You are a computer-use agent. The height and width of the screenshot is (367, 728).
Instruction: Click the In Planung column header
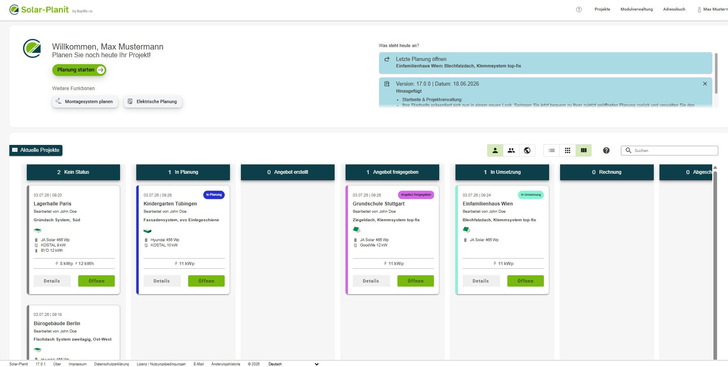click(183, 172)
